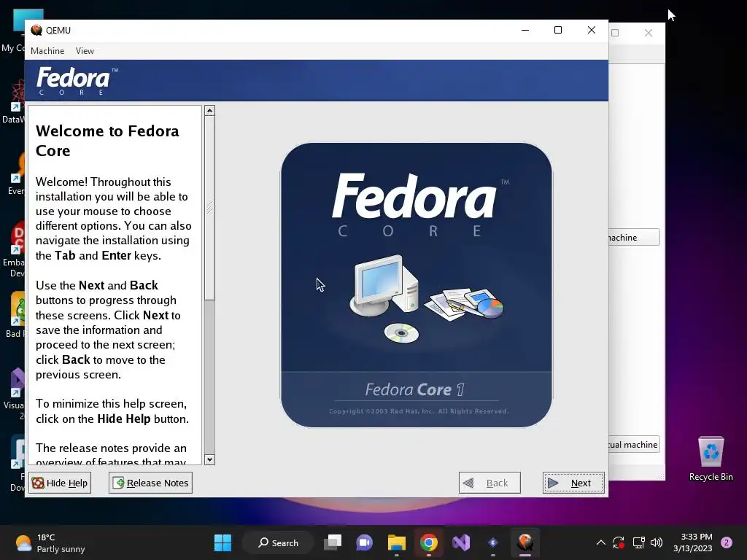Click the Fedora Core splash image

(417, 285)
